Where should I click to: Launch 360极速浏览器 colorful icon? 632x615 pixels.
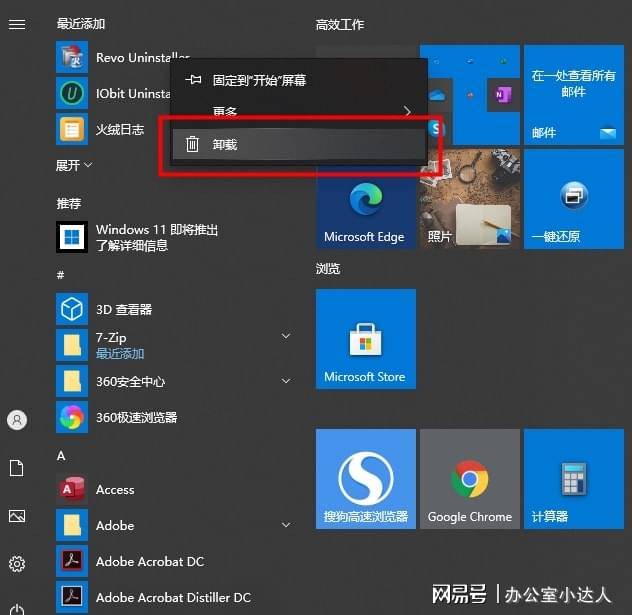click(x=72, y=417)
